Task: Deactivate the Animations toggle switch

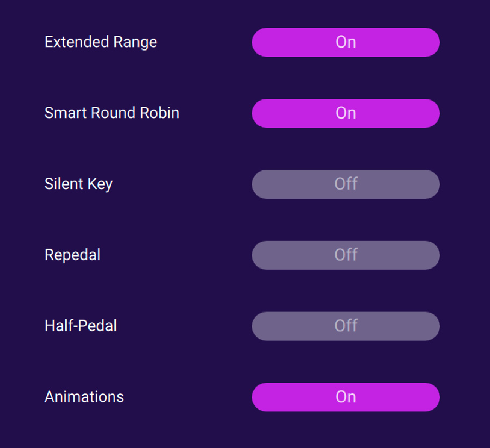Action: (x=345, y=396)
